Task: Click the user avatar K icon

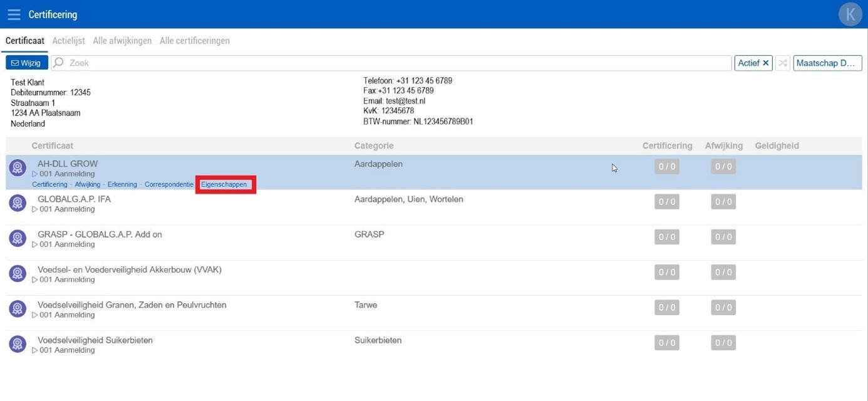Action: (850, 14)
